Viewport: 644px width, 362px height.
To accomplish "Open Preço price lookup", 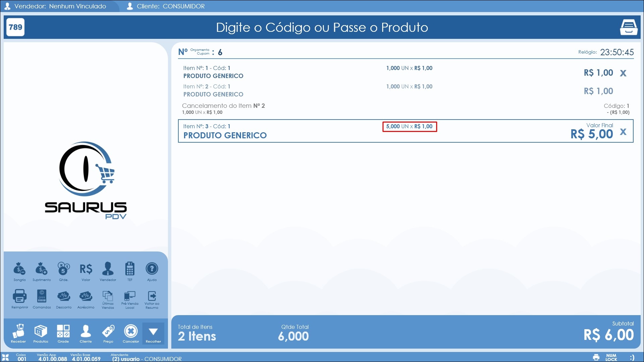I will coord(108,334).
